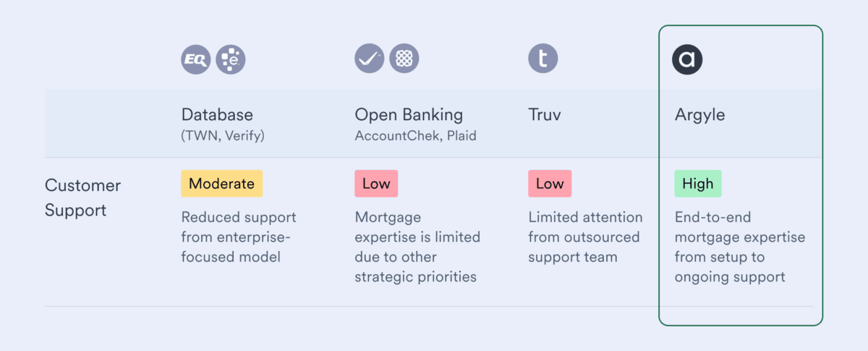
Task: Click the yellow Moderate rating badge
Action: [221, 184]
